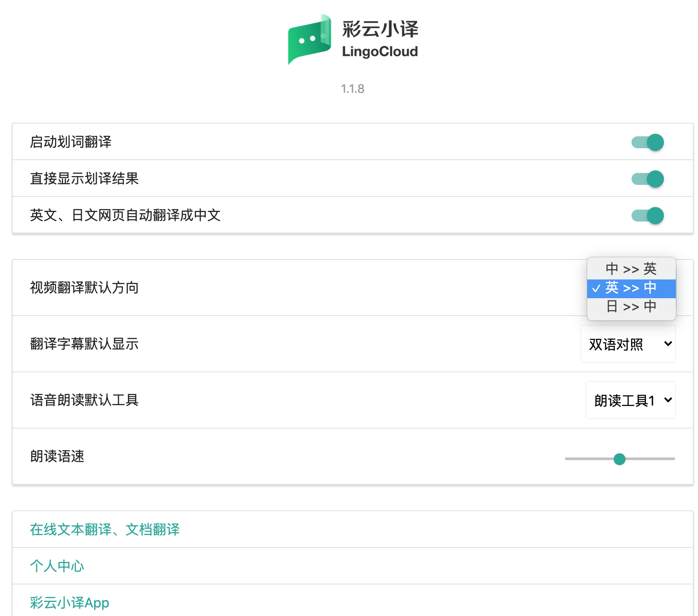Click the LingoCloud green speech-bubble logo

point(309,39)
